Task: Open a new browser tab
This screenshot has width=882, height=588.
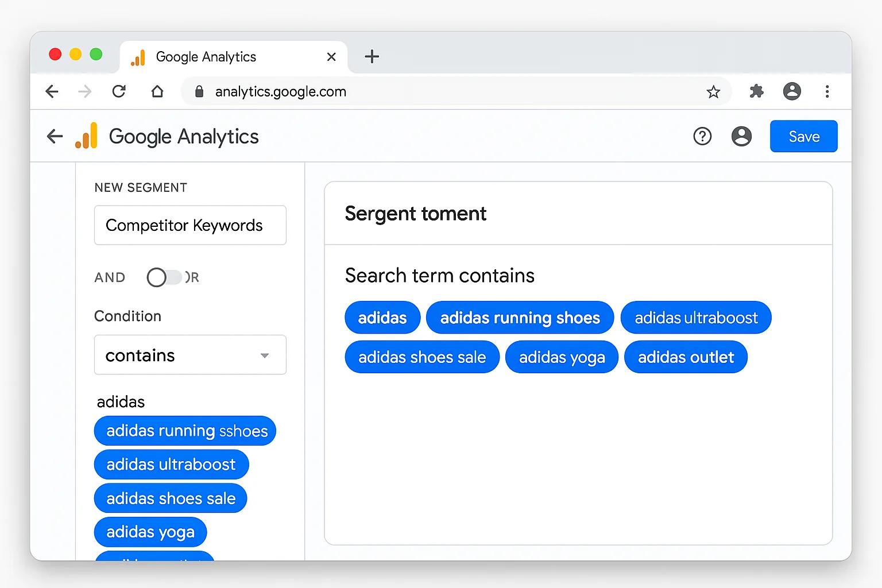Action: coord(372,56)
